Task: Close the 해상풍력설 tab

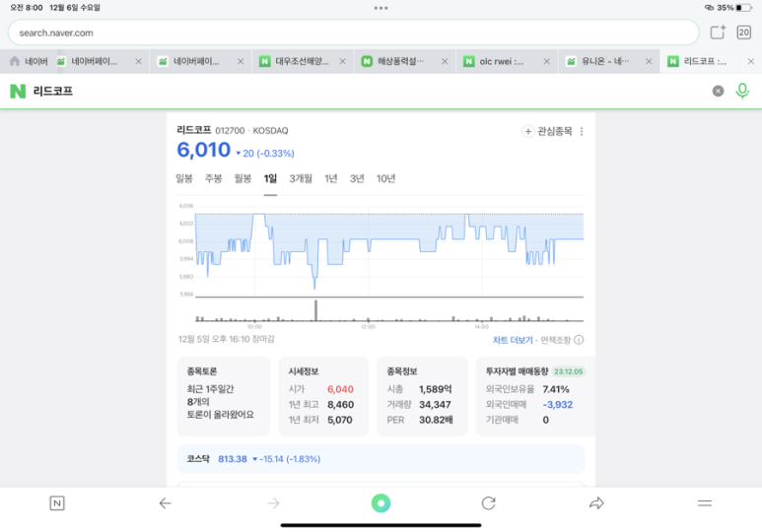Action: pyautogui.click(x=445, y=61)
